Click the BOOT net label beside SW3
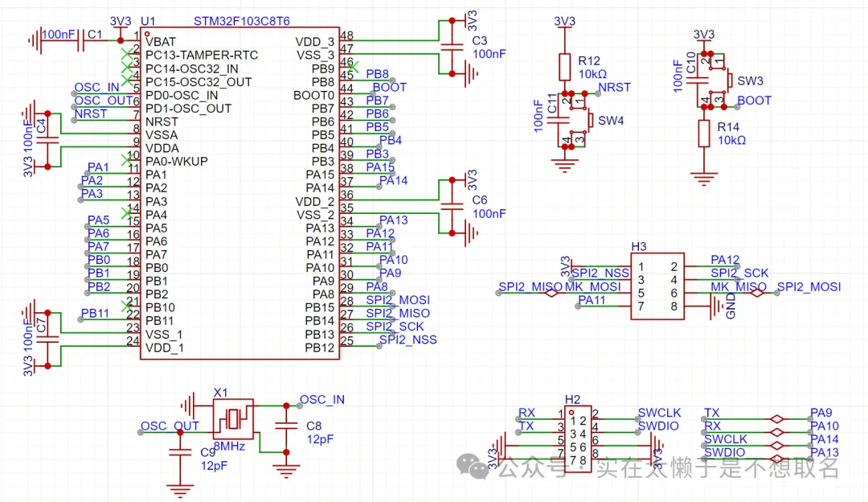This screenshot has width=868, height=502. coord(753,101)
